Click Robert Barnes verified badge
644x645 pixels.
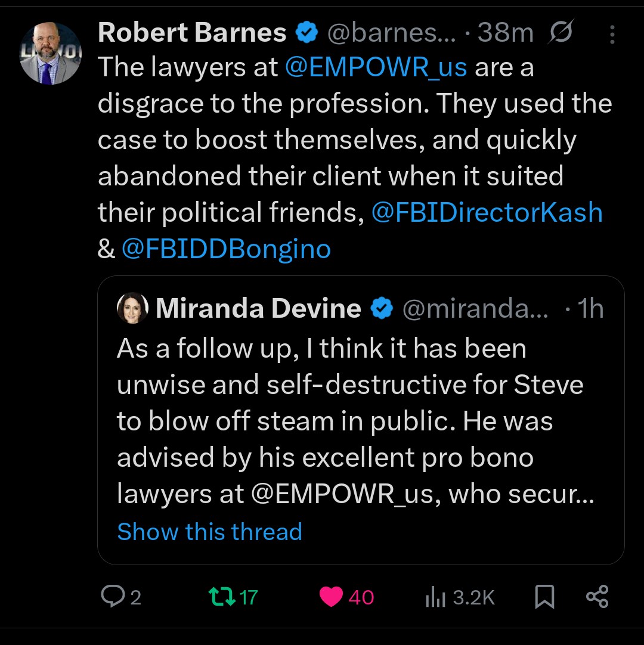pyautogui.click(x=307, y=33)
